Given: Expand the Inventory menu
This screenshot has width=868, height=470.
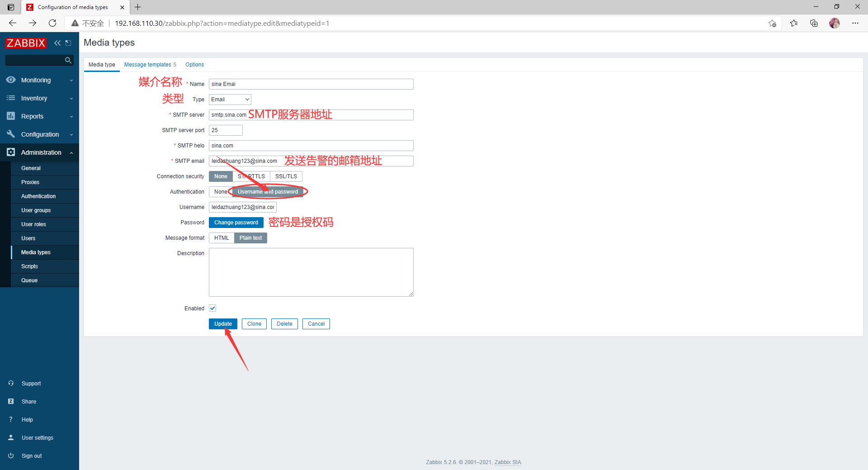Looking at the screenshot, I should (39, 98).
